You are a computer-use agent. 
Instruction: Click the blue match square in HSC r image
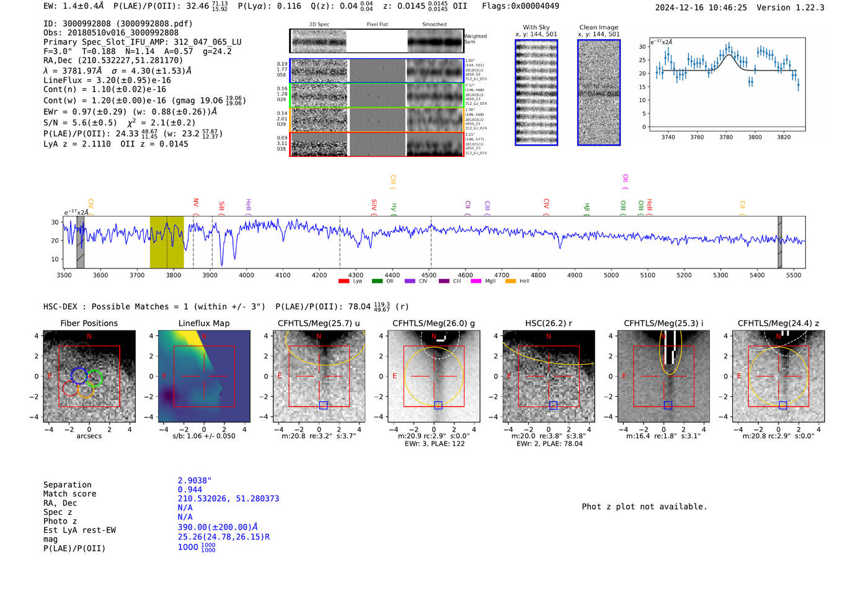(553, 405)
